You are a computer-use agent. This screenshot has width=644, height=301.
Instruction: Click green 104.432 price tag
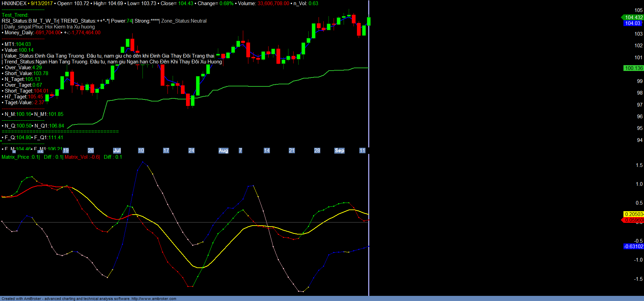[633, 17]
